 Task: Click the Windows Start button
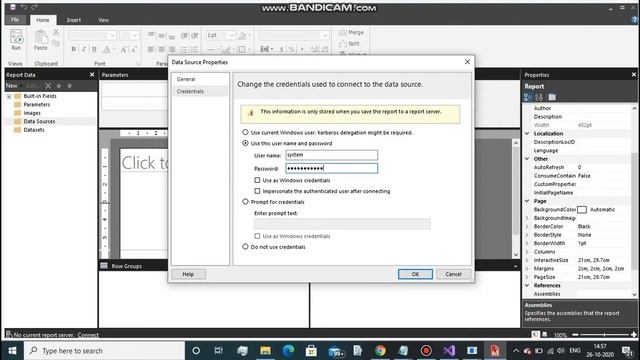(x=12, y=351)
